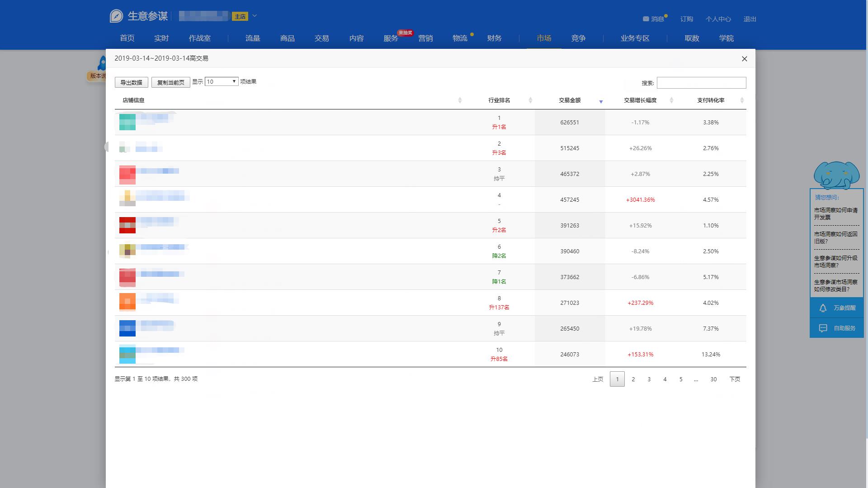Open the rank 5 shop thumbnail
This screenshot has height=488, width=868.
tap(127, 225)
